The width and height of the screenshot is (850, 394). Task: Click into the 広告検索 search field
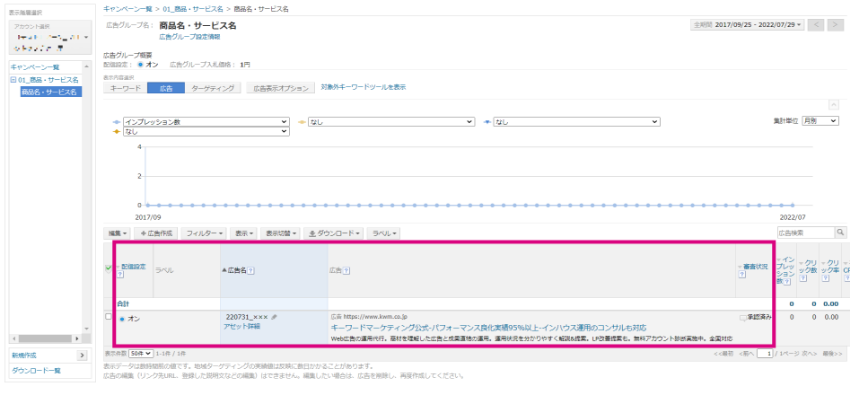(805, 232)
